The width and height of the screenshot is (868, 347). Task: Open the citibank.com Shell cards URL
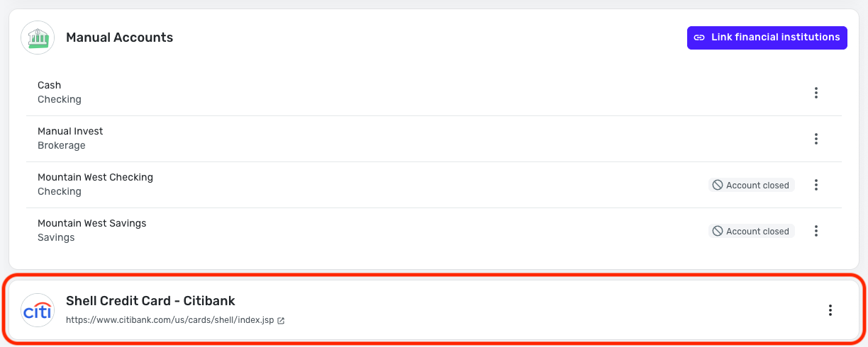tap(170, 320)
